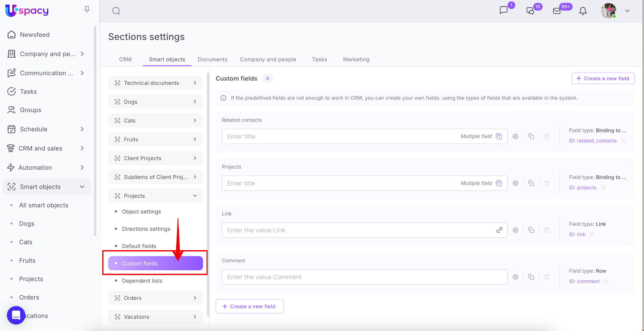644x331 pixels.
Task: Open the user profile dropdown arrow
Action: point(627,11)
